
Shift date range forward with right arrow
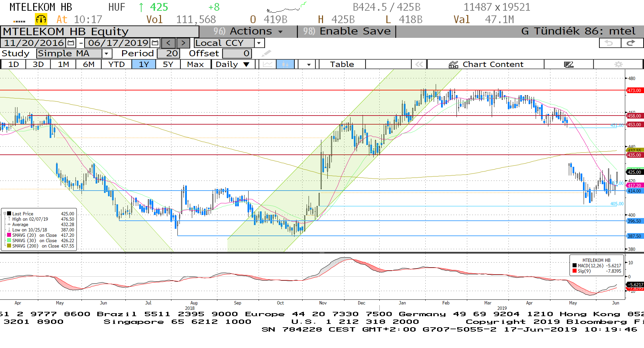183,43
